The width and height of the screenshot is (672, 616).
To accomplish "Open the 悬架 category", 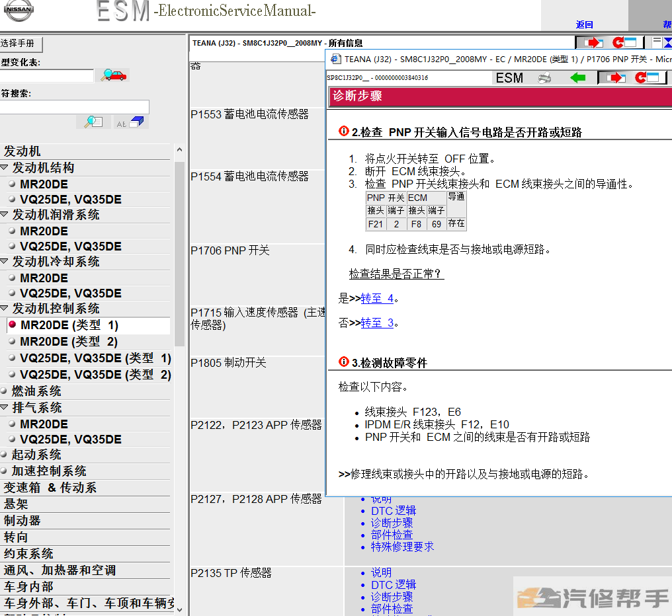I will tap(16, 504).
